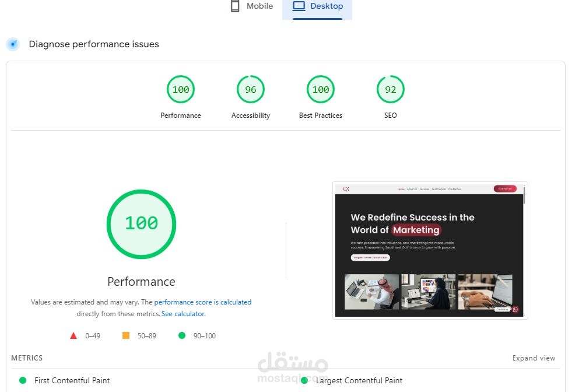
Task: Click the large Performance heading text
Action: 141,282
